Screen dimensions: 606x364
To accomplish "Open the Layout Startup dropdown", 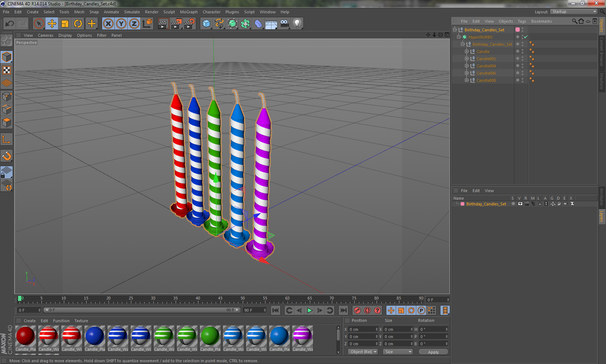I will [574, 12].
